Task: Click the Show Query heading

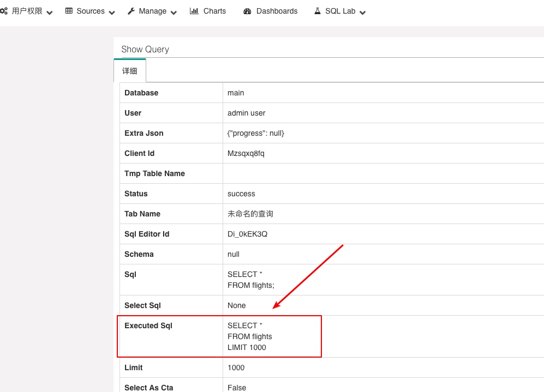Action: coord(145,49)
